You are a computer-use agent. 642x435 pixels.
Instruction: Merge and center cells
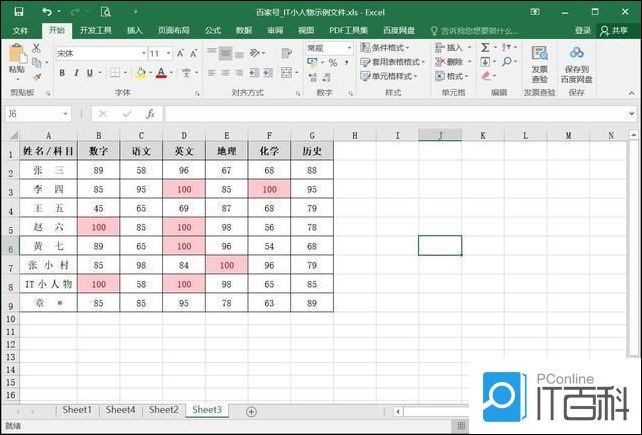287,73
